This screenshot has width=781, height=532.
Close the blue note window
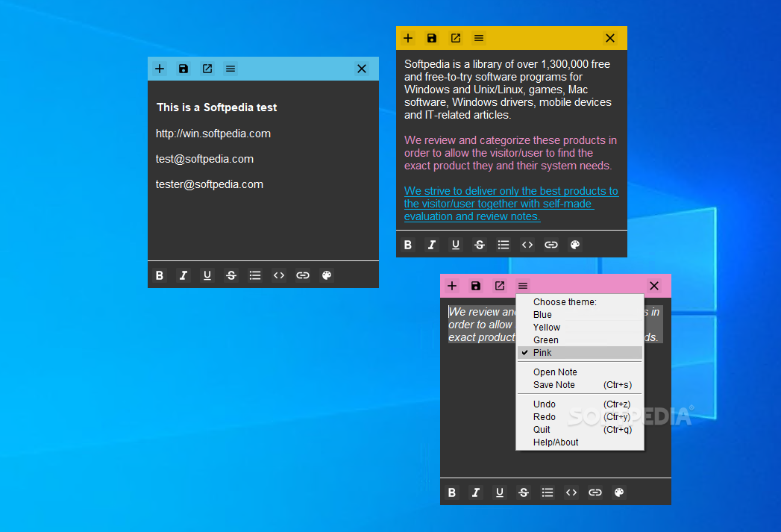pos(362,69)
